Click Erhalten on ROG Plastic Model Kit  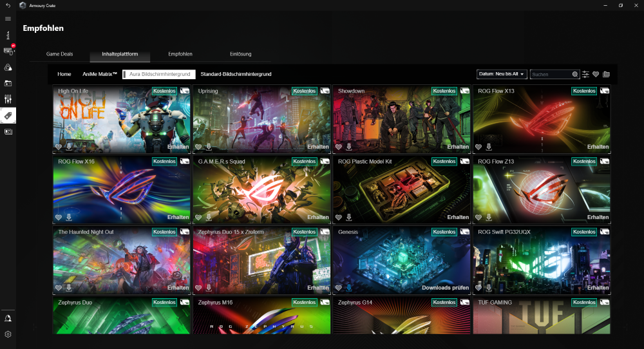(x=458, y=217)
